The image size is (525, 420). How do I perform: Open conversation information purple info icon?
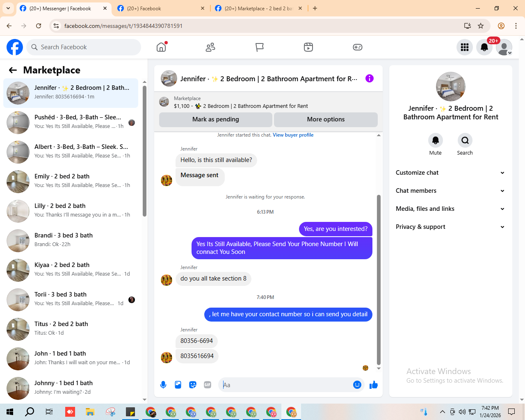(370, 78)
